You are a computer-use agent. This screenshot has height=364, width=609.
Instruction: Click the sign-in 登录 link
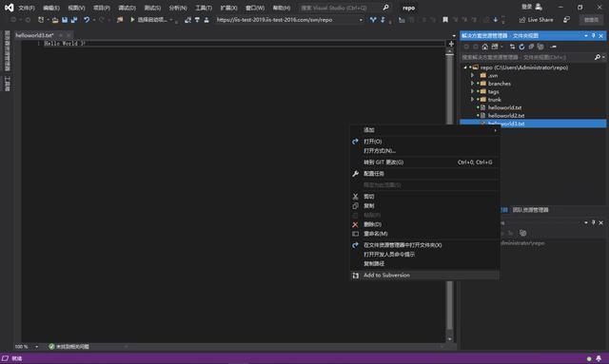[526, 7]
